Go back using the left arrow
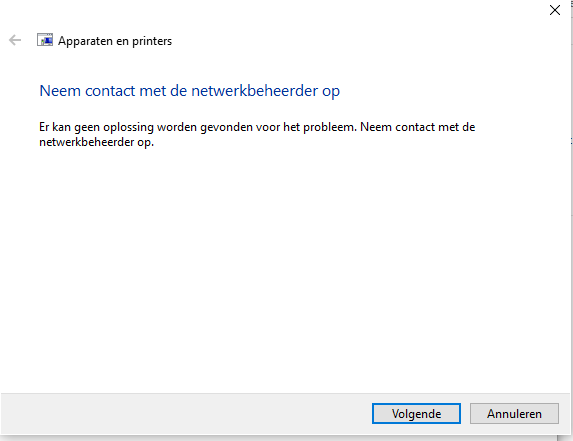Screen dimensions: 573x441 15,40
